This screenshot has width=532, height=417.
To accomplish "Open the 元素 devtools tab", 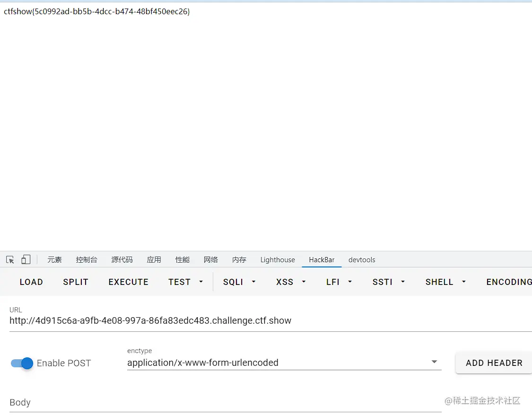I will [55, 260].
